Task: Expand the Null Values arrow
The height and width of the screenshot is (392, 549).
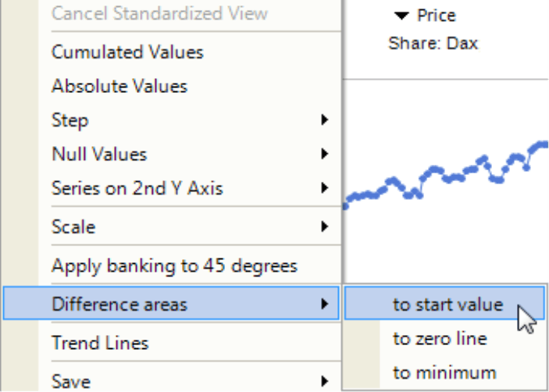Action: [x=325, y=154]
